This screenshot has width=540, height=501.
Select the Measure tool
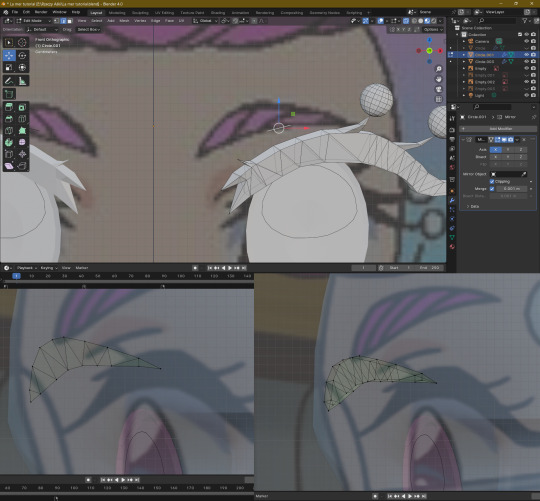(22, 81)
